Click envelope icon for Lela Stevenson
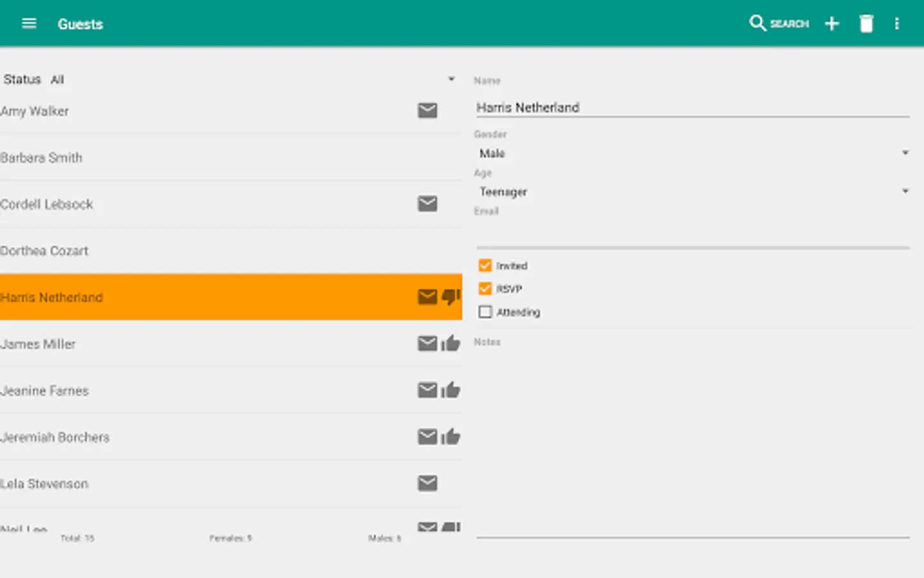Image resolution: width=924 pixels, height=578 pixels. 427,483
